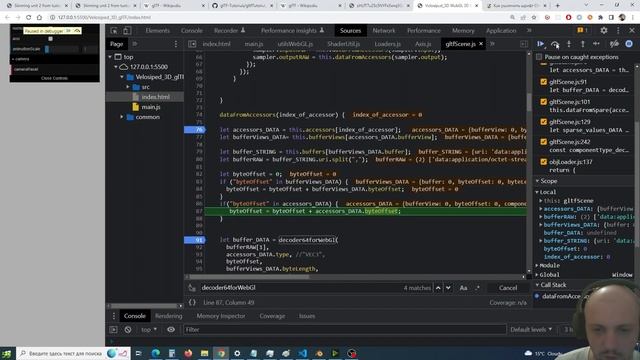640x360 pixels.
Task: Create live expression eye icon
Action: (x=171, y=329)
